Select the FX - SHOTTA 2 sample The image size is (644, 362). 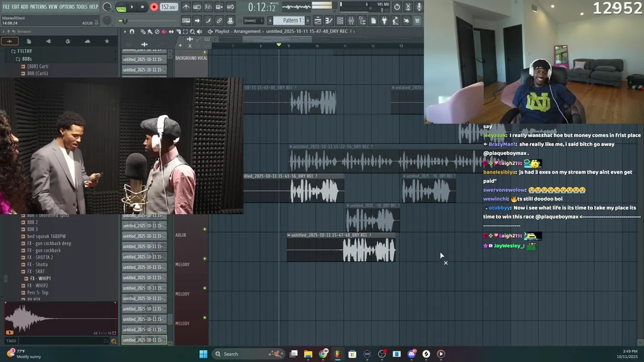[x=40, y=257]
